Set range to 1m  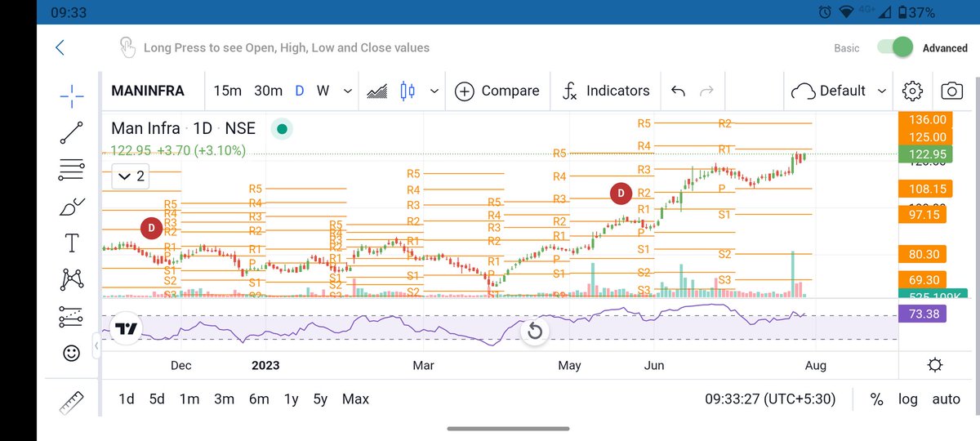189,399
